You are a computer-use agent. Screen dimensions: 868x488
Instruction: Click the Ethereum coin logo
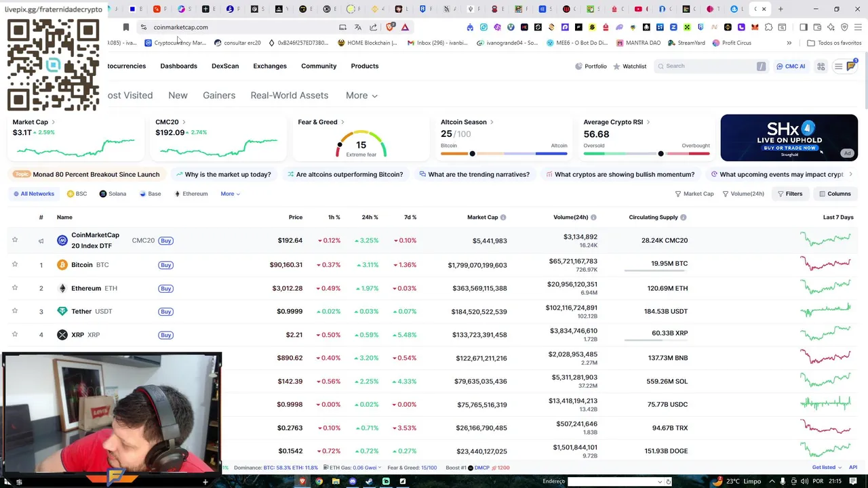(62, 288)
